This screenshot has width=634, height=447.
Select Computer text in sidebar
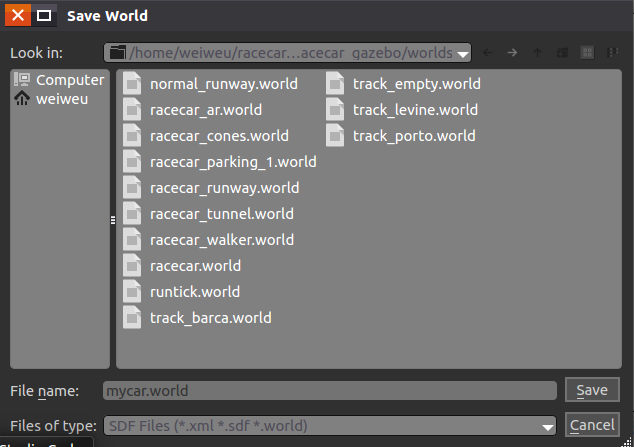tap(70, 80)
